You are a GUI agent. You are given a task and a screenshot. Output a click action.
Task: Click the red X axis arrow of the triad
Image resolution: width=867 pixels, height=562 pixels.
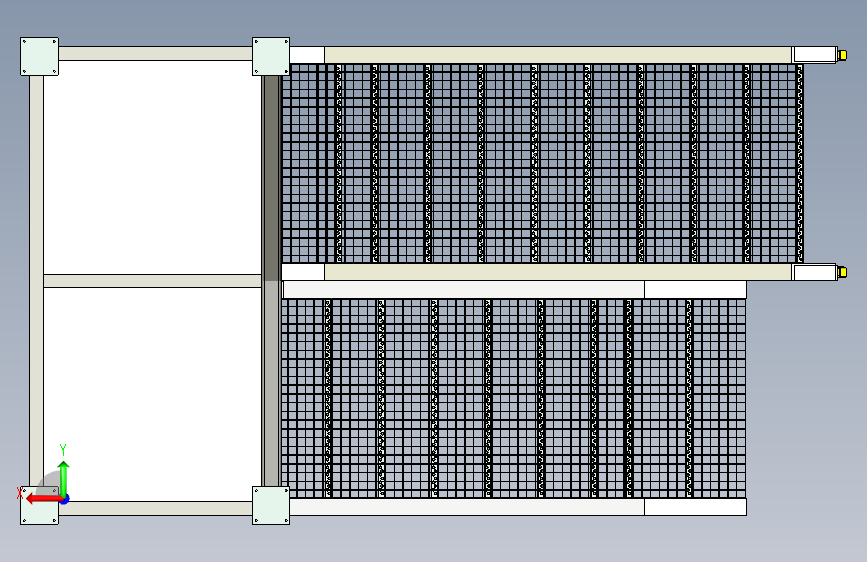click(x=43, y=499)
